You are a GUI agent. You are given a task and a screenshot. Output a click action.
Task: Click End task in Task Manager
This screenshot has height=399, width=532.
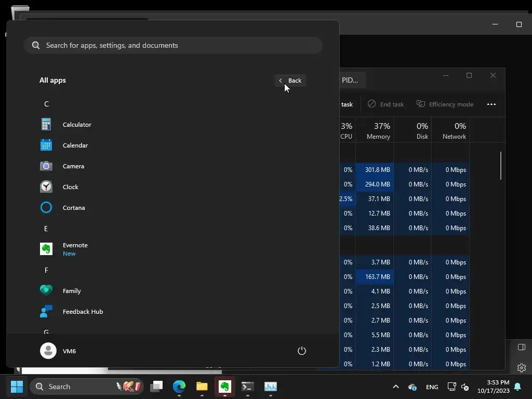pos(386,104)
